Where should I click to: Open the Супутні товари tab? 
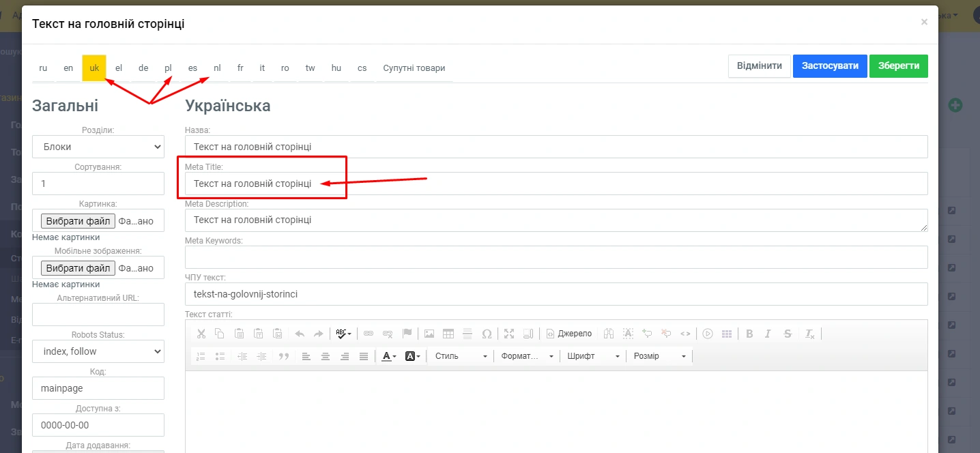[414, 68]
